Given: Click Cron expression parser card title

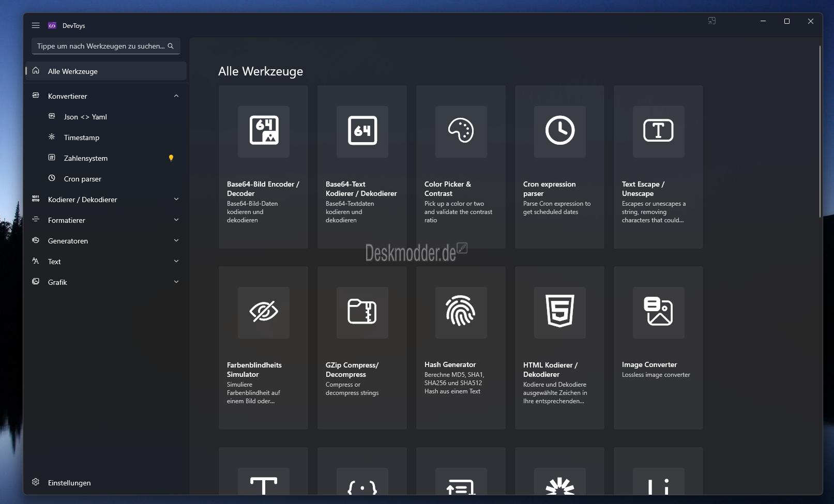Looking at the screenshot, I should coord(549,189).
